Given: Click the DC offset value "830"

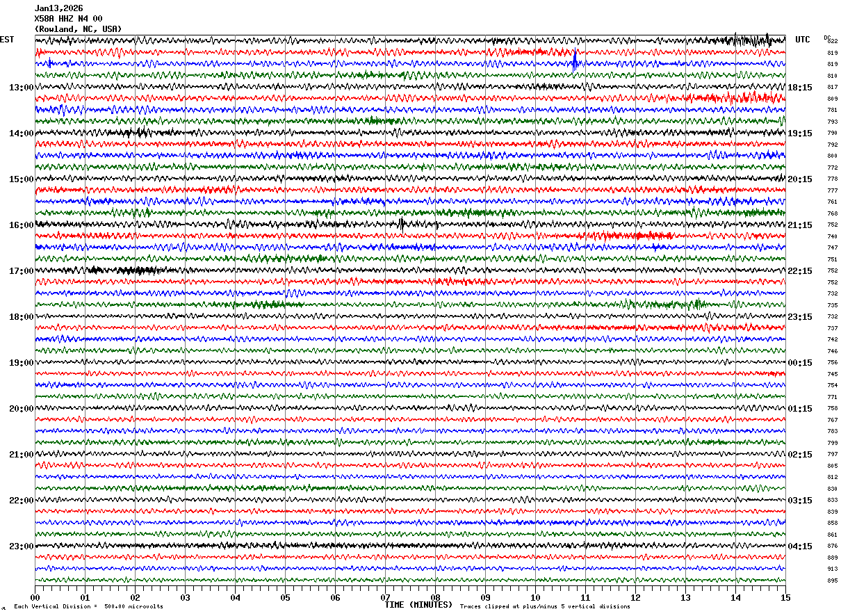Looking at the screenshot, I should pyautogui.click(x=832, y=489).
